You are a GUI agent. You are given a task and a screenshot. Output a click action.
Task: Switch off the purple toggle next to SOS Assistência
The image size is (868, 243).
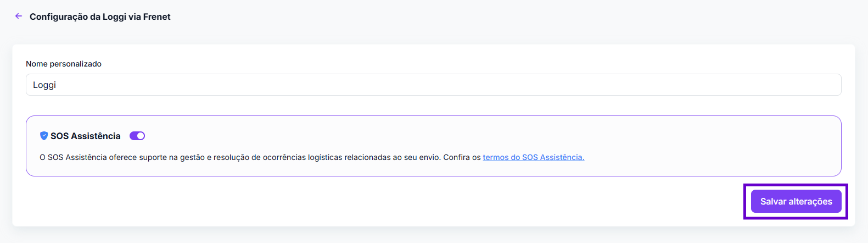pos(137,136)
